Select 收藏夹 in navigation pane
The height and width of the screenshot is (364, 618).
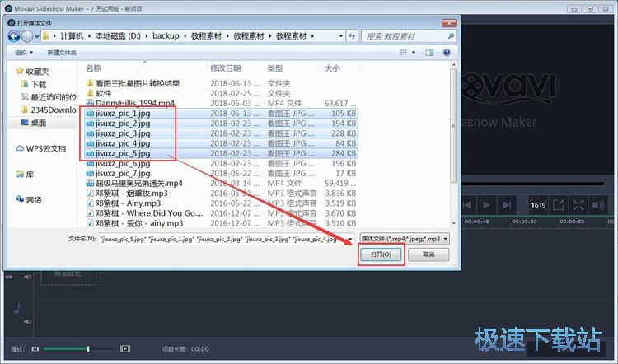[x=33, y=72]
